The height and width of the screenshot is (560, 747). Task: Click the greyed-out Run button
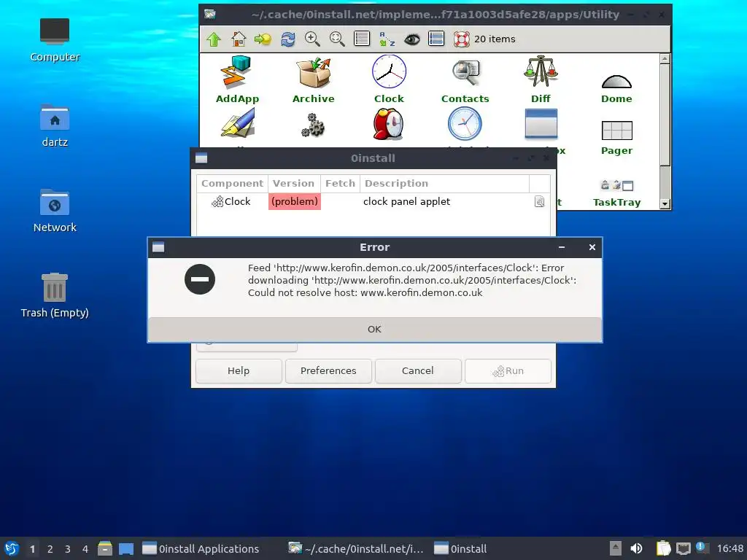click(x=508, y=370)
